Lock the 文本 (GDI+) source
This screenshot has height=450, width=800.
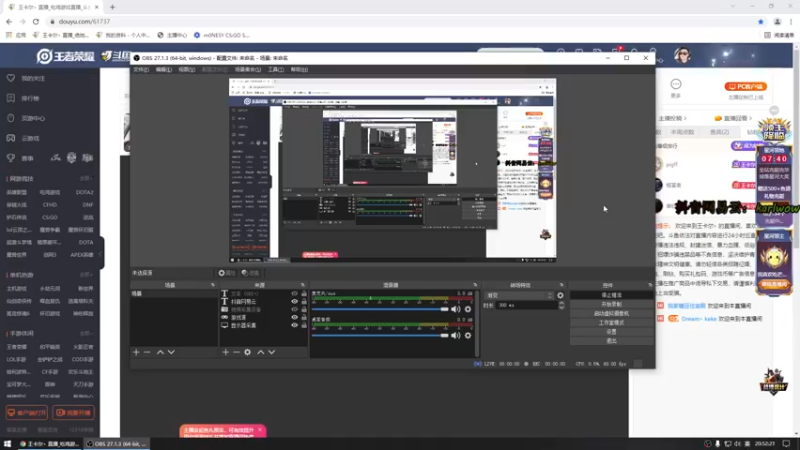[x=304, y=293]
